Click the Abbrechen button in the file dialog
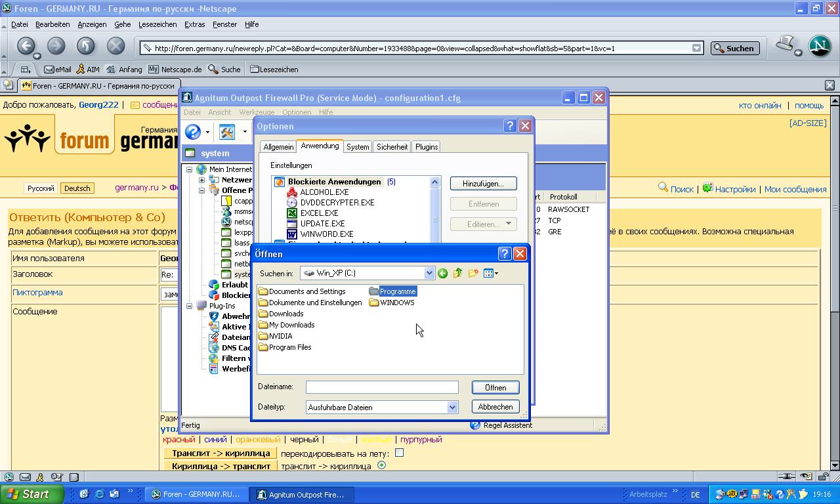Viewport: 840px width, 504px height. (x=495, y=407)
